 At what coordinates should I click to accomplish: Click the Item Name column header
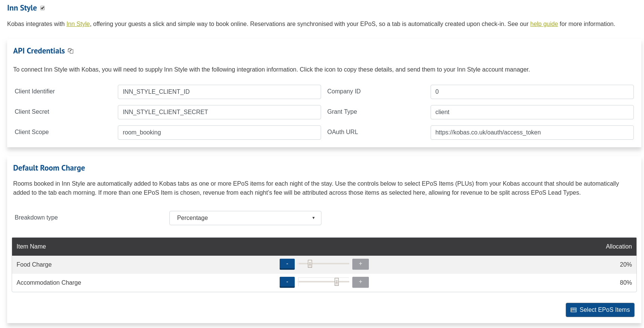[x=31, y=247]
